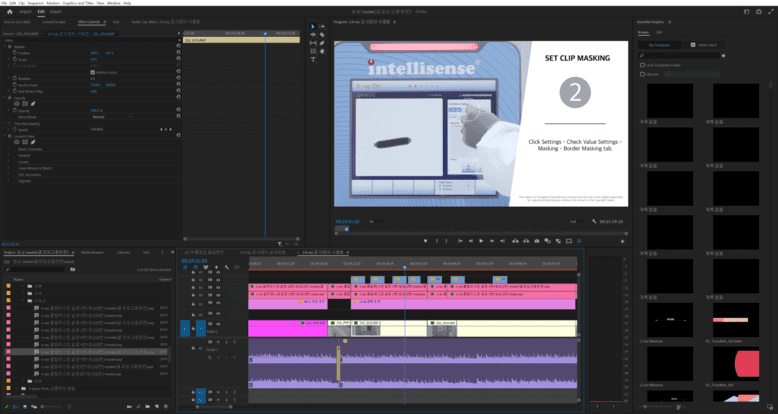778x414 pixels.
Task: Toggle the V7 track output eye
Action: pos(218,273)
